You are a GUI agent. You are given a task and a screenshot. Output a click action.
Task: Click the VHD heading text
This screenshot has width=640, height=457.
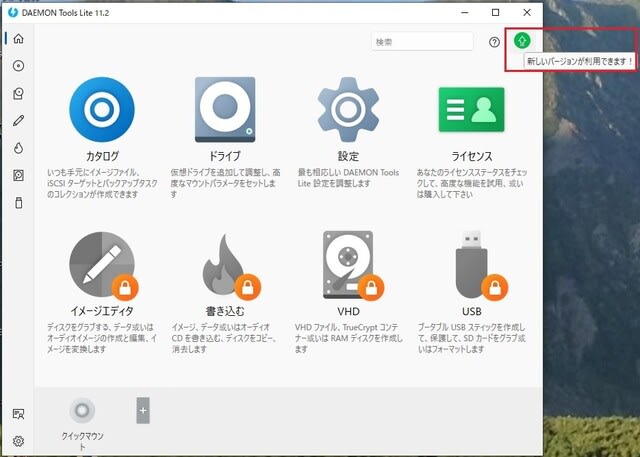click(348, 312)
